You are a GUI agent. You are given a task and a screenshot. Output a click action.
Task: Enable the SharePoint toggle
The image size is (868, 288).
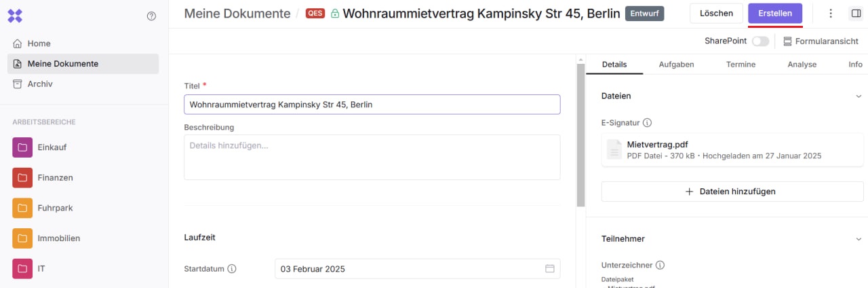coord(760,41)
